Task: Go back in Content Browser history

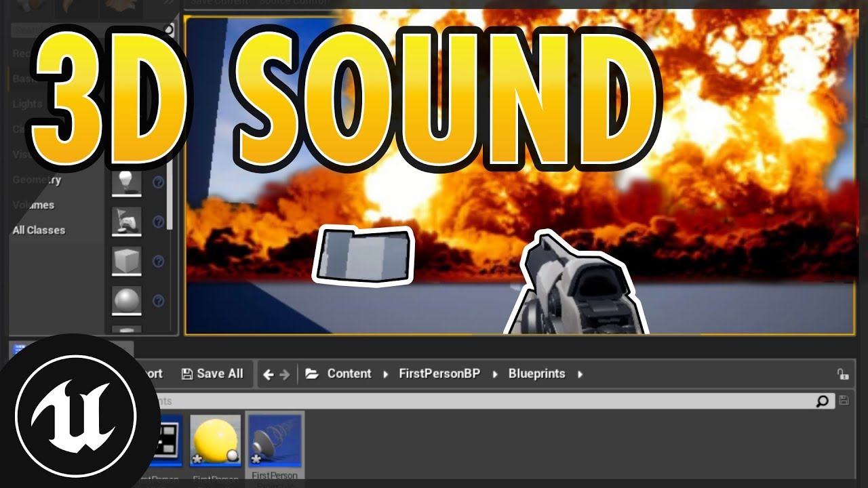Action: point(269,374)
